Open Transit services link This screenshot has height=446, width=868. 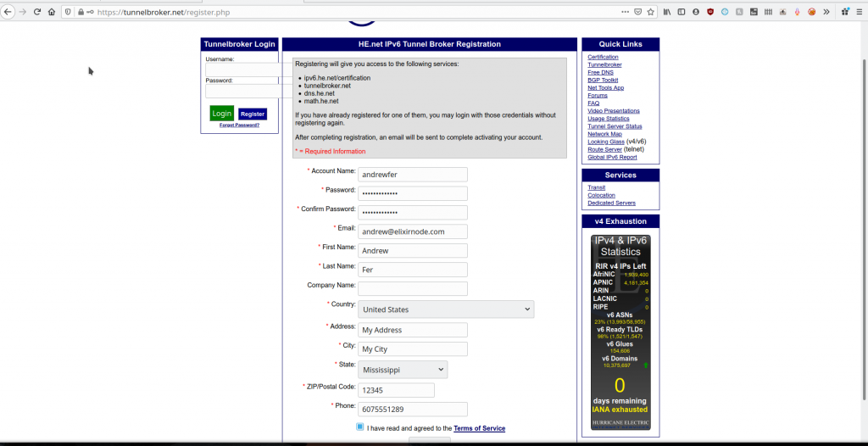[x=596, y=188]
